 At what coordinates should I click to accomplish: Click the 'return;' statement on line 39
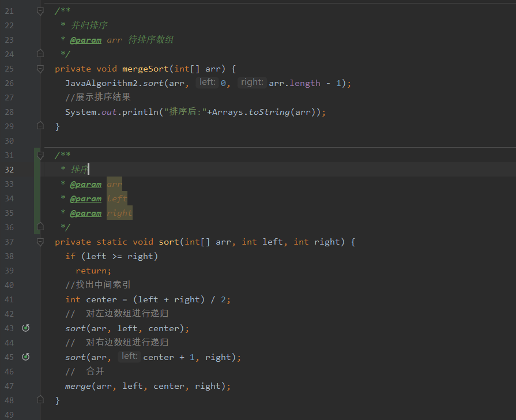tap(93, 271)
